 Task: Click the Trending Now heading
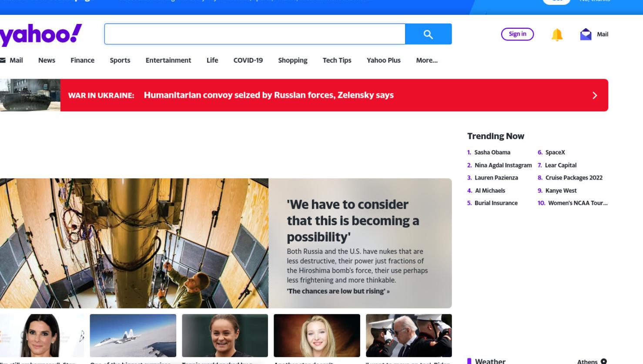[x=496, y=136]
